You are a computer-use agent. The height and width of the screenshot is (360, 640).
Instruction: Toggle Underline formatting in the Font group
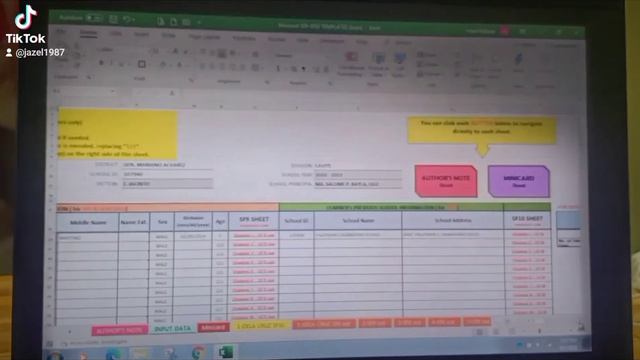point(121,64)
